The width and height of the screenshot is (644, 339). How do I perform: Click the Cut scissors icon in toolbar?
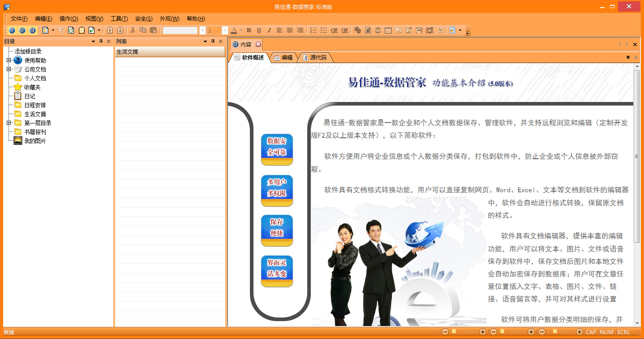click(133, 30)
